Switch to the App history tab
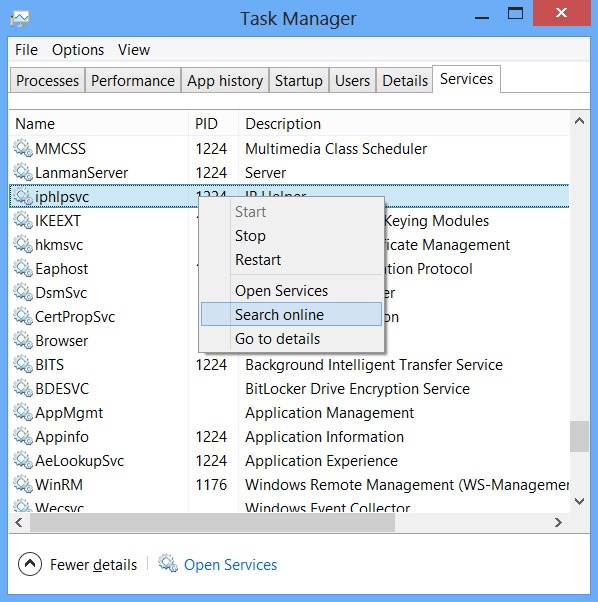This screenshot has width=598, height=602. 225,81
